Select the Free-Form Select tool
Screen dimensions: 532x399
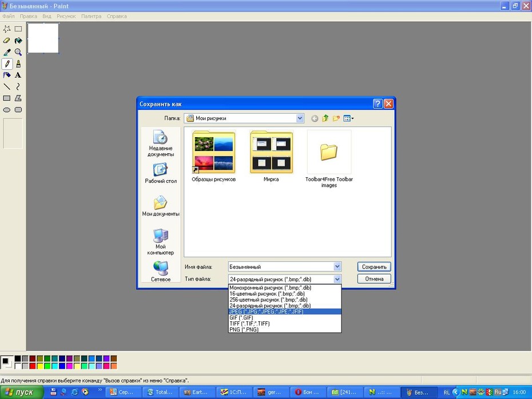7,29
